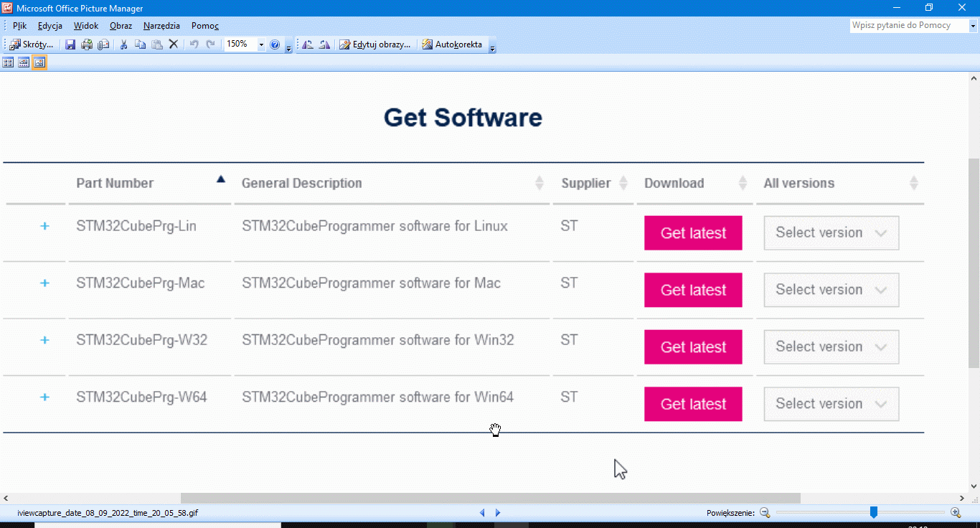
Task: Expand the STM32CubePrg-W64 row plus sign
Action: point(44,397)
